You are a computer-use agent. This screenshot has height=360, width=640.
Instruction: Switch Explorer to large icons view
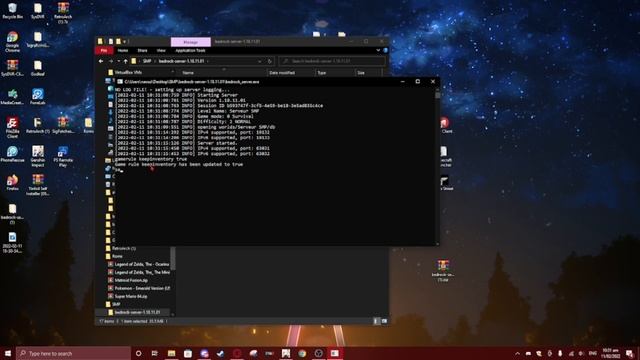pos(384,321)
